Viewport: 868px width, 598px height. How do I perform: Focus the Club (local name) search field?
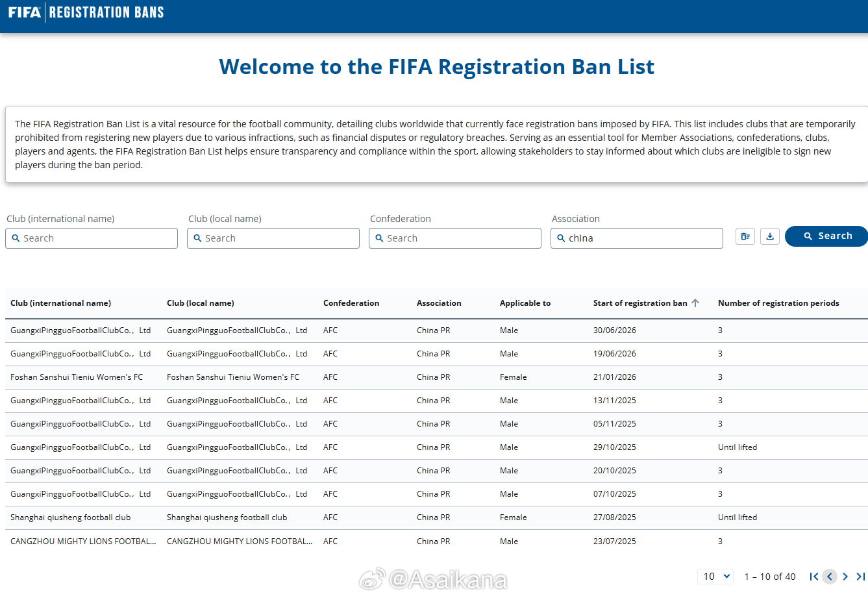point(273,238)
